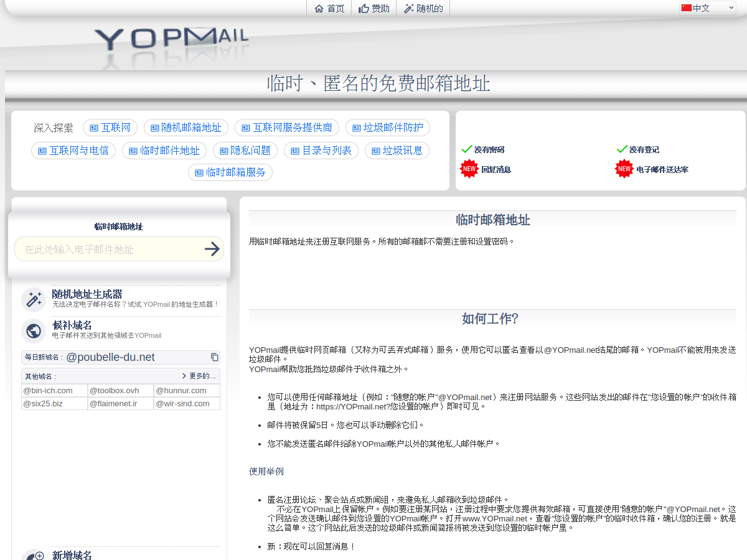This screenshot has height=560, width=747.
Task: Open the 随机邮箱地址 topic tag
Action: click(186, 128)
